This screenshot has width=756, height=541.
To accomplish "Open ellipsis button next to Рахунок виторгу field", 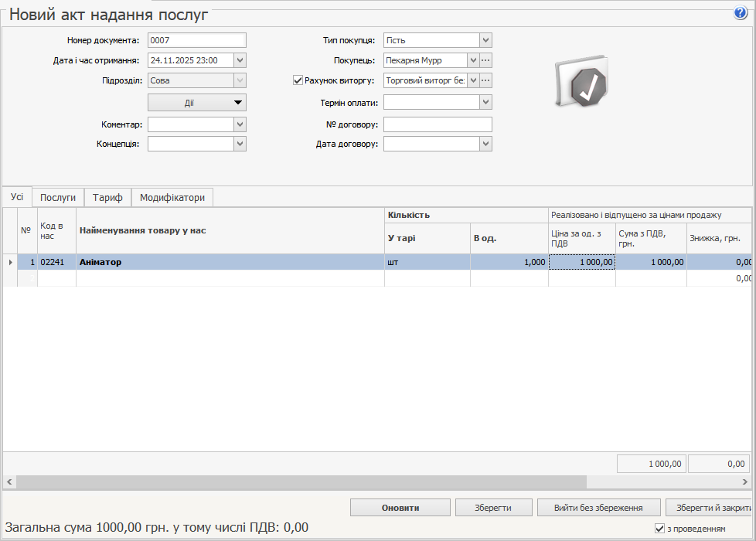I will point(485,80).
